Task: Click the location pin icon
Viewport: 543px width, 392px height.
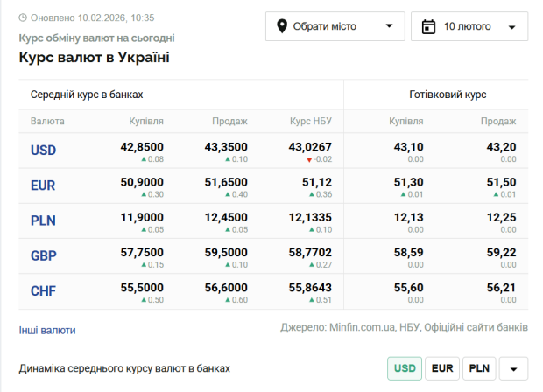Action: click(282, 26)
